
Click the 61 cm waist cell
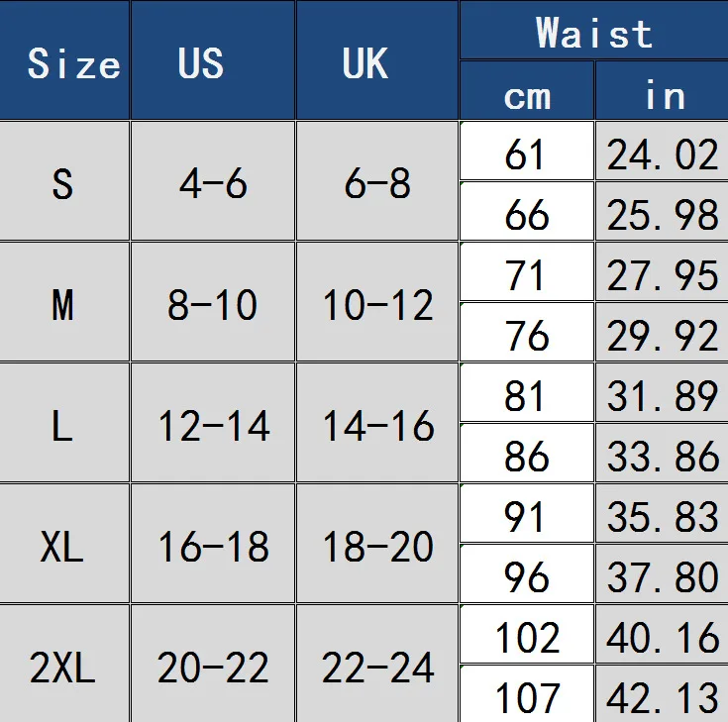[527, 154]
